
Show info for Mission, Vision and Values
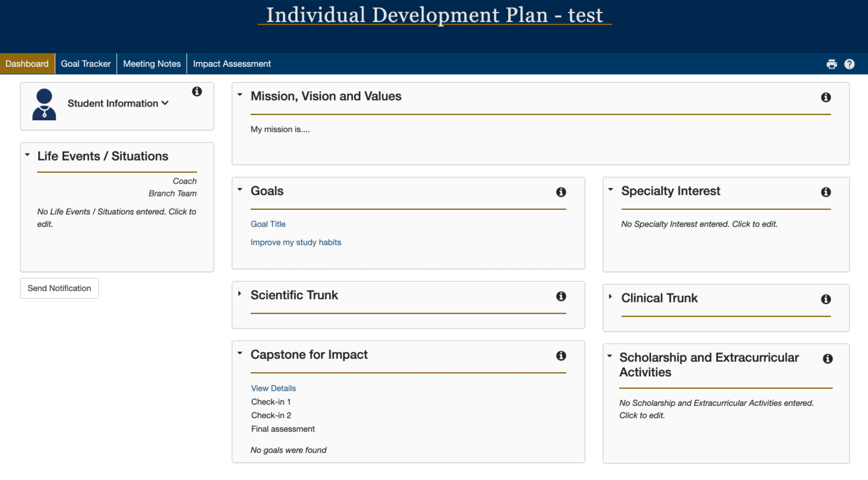[826, 97]
